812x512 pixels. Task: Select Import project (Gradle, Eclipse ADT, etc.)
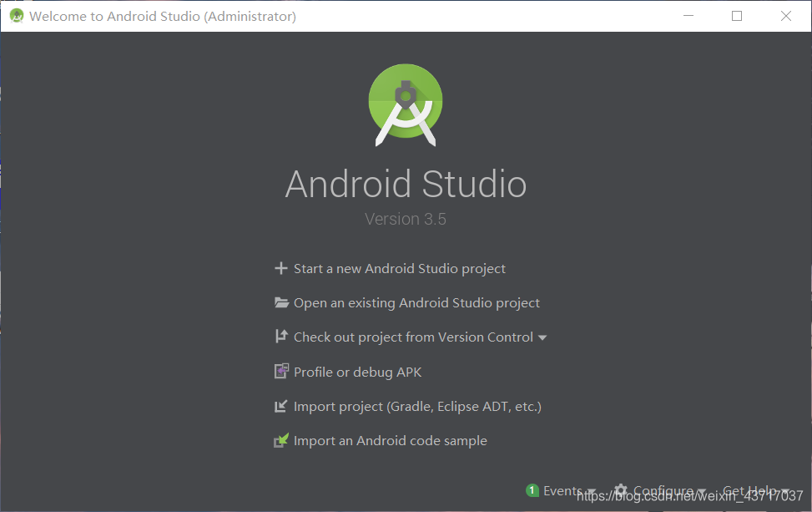click(417, 406)
